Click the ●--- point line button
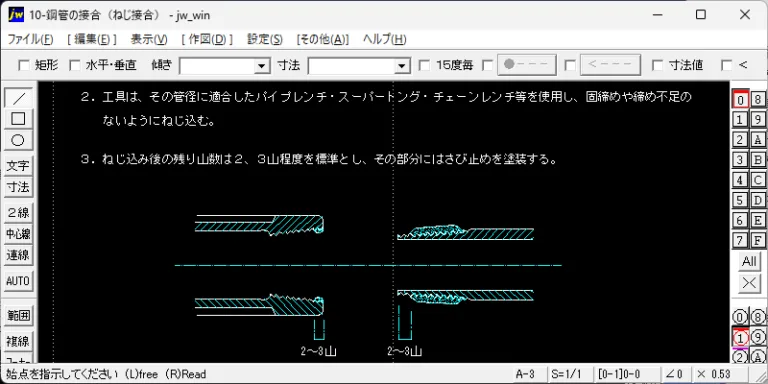This screenshot has width=768, height=384. click(x=527, y=65)
